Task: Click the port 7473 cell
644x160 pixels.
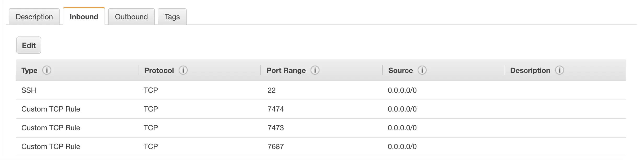Action: pyautogui.click(x=275, y=128)
